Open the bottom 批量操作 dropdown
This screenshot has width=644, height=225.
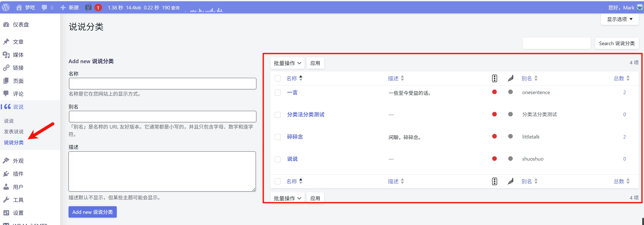pos(287,198)
